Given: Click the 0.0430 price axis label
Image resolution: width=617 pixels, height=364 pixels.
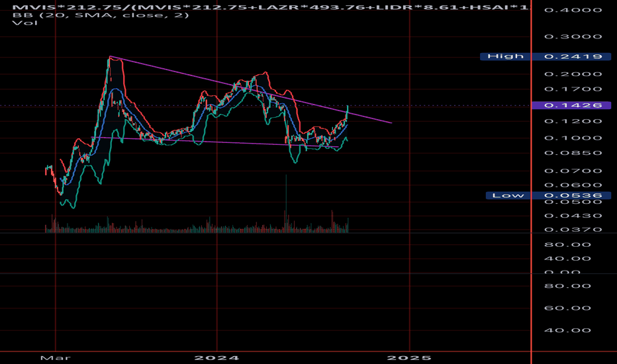Looking at the screenshot, I should 573,216.
